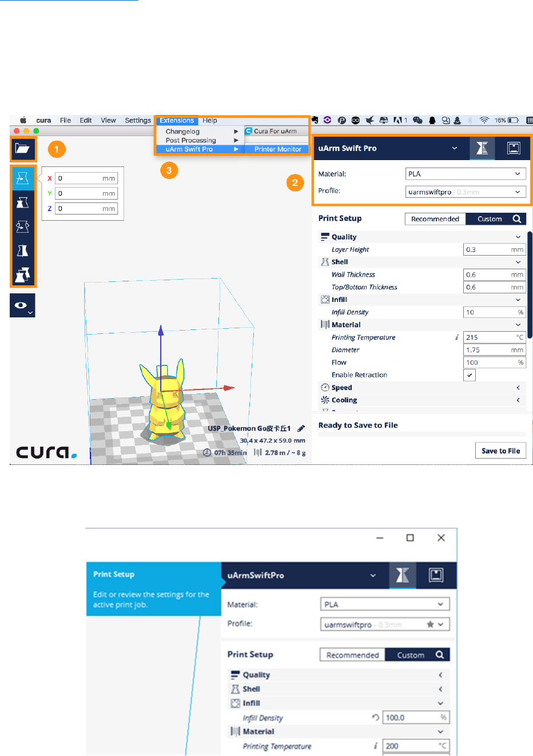533x756 pixels.
Task: Open the Help menu
Action: coord(210,120)
